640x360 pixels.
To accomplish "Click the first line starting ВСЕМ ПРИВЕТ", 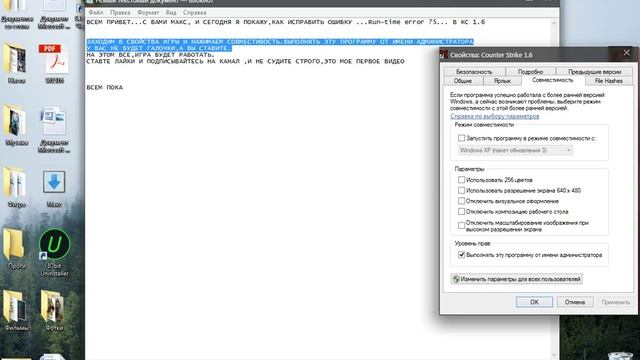I will [286, 22].
